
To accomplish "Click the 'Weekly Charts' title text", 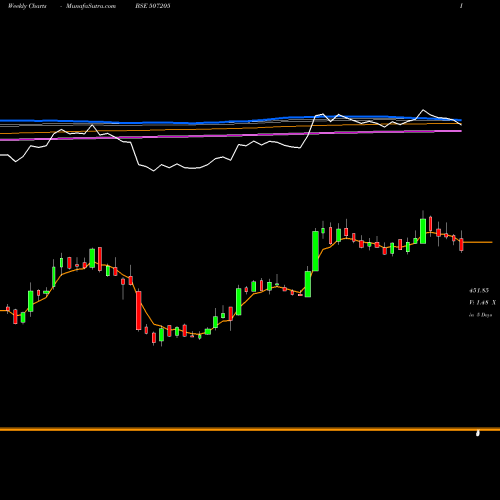I will (x=27, y=6).
